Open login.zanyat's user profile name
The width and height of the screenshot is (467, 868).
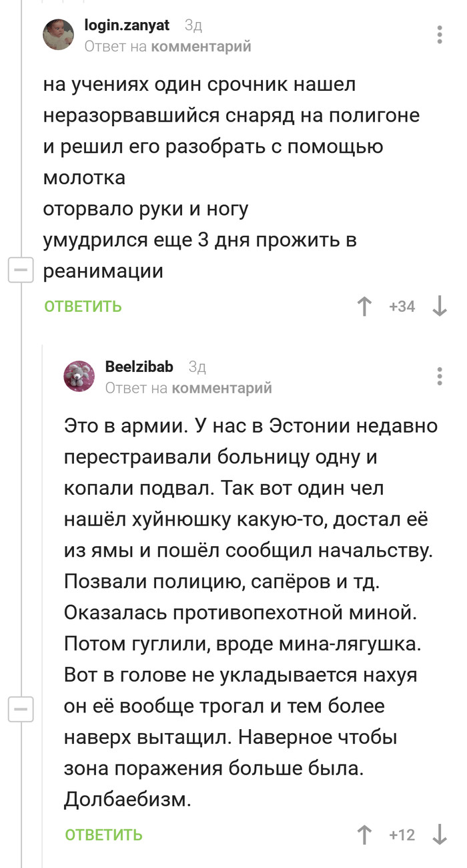[127, 26]
